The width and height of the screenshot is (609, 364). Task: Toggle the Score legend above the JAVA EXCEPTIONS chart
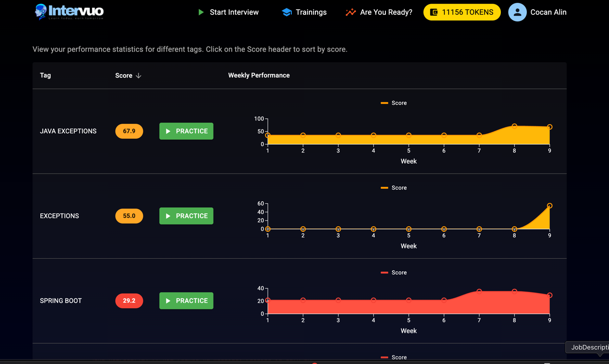394,102
